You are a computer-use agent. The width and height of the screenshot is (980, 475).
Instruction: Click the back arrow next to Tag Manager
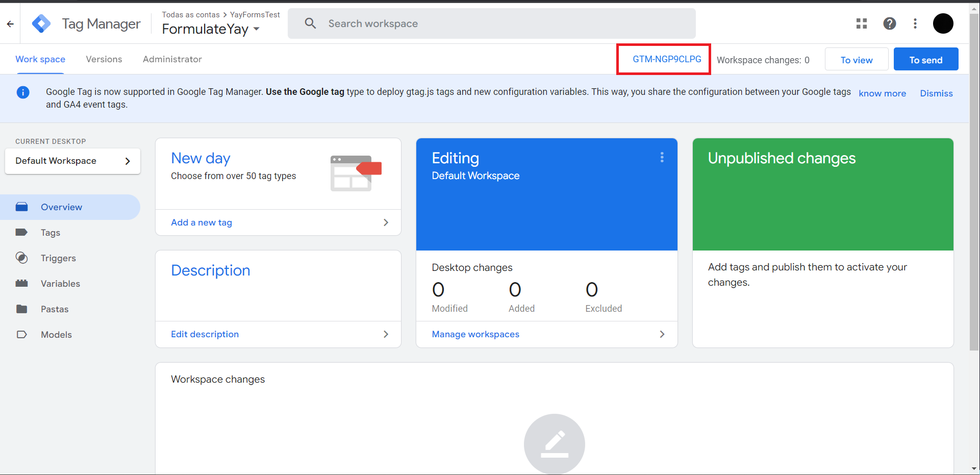pyautogui.click(x=10, y=23)
